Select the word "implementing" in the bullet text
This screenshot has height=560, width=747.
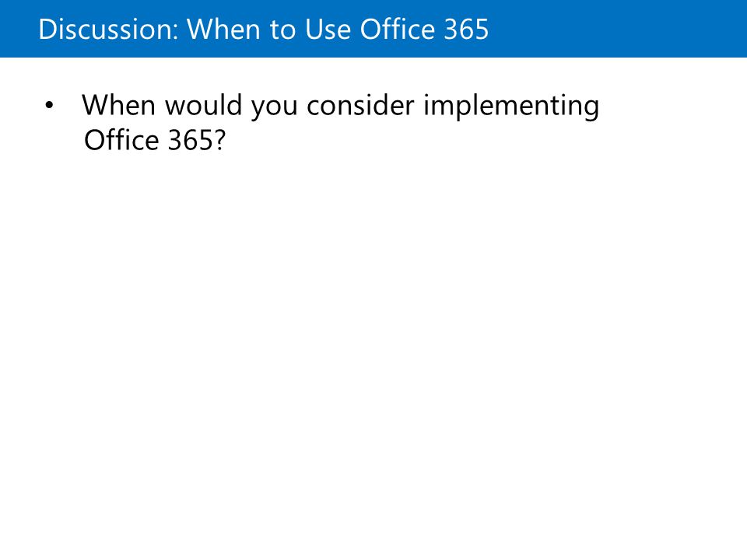coord(511,106)
